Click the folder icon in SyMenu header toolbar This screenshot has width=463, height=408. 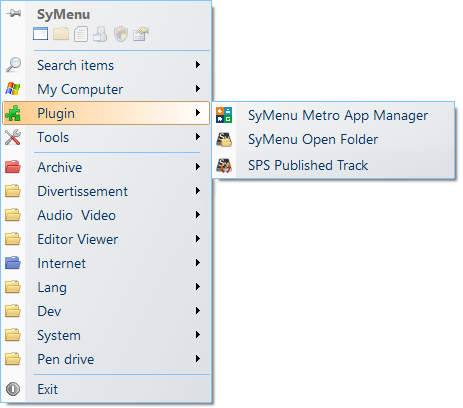(61, 34)
